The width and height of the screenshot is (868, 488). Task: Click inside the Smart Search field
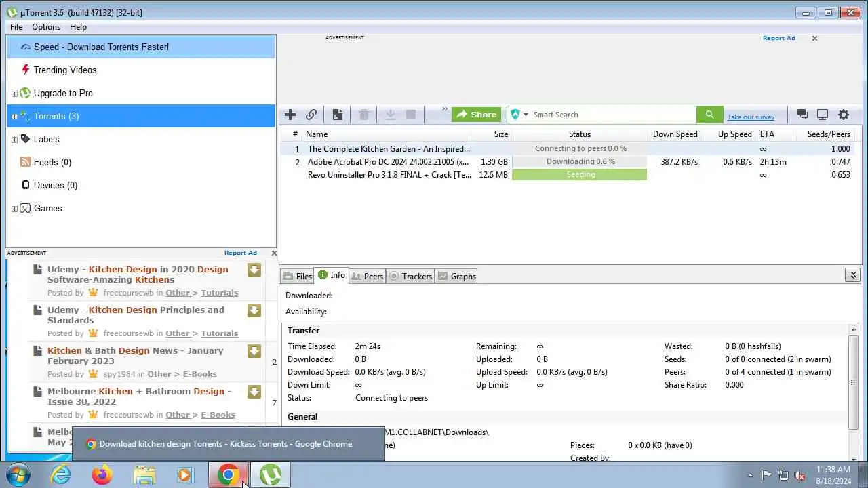(x=613, y=115)
